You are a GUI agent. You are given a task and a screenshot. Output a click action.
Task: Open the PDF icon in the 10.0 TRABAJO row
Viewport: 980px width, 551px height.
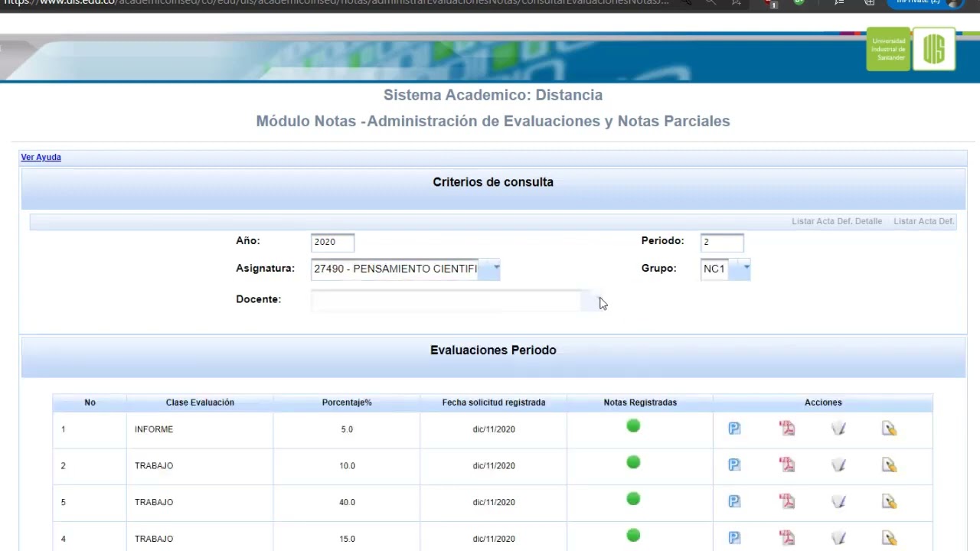787,465
